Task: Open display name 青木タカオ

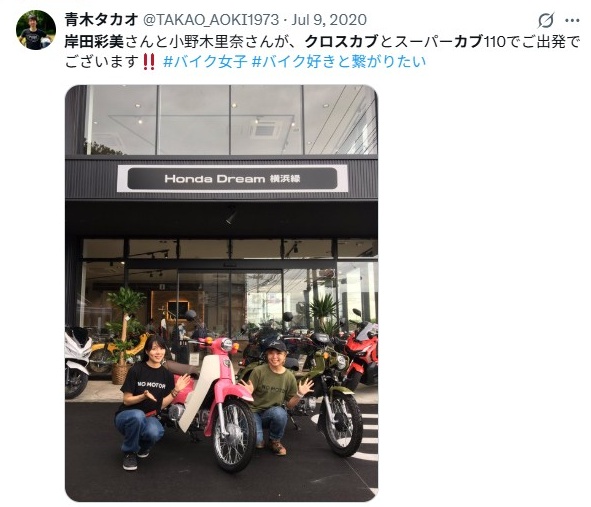Action: coord(101,20)
